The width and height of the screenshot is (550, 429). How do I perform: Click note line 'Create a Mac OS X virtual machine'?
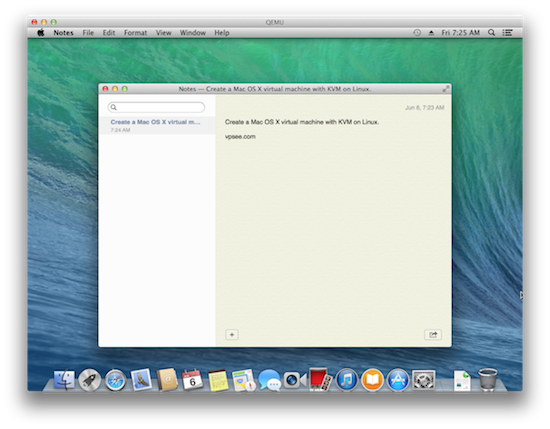tap(302, 122)
